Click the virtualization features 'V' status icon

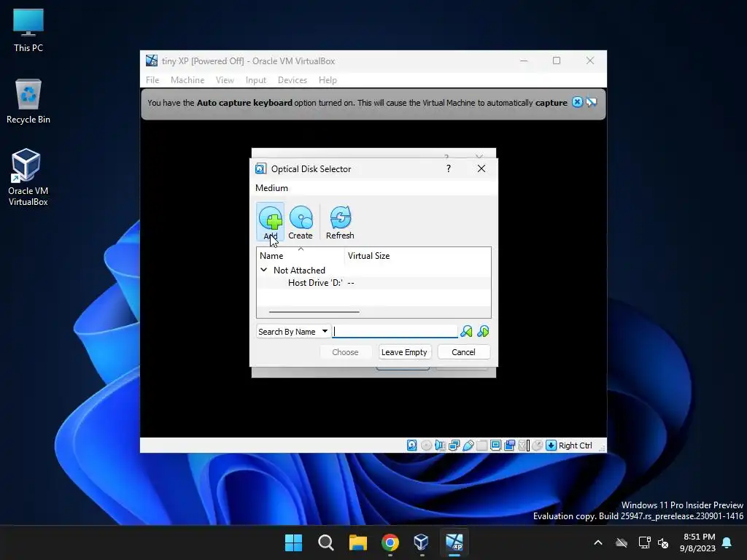[x=524, y=446]
